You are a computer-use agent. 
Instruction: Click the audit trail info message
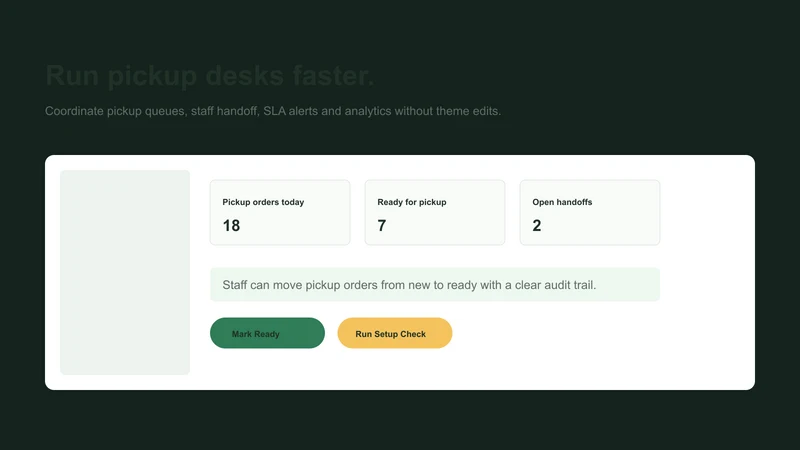(x=435, y=285)
